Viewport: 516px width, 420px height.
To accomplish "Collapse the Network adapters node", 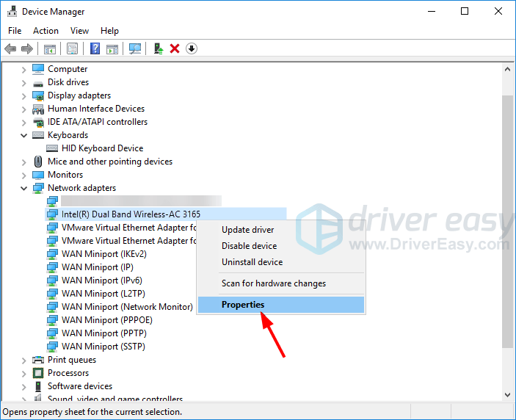I will [23, 188].
